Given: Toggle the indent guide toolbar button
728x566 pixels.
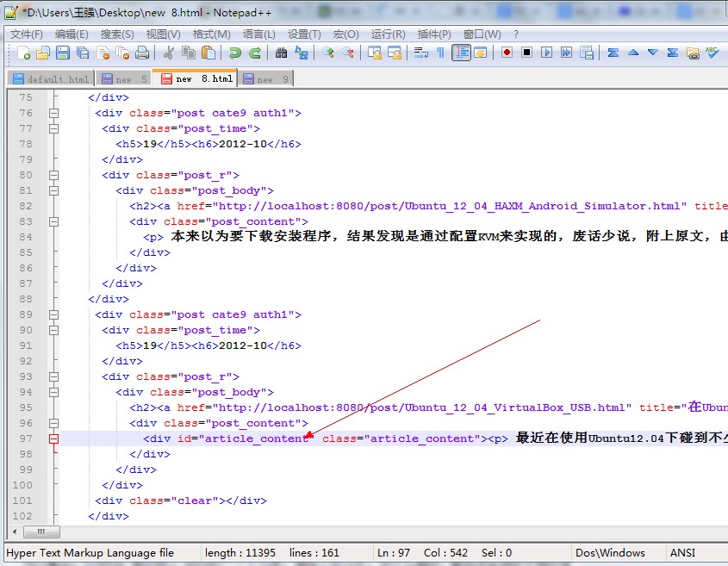Looking at the screenshot, I should point(461,53).
